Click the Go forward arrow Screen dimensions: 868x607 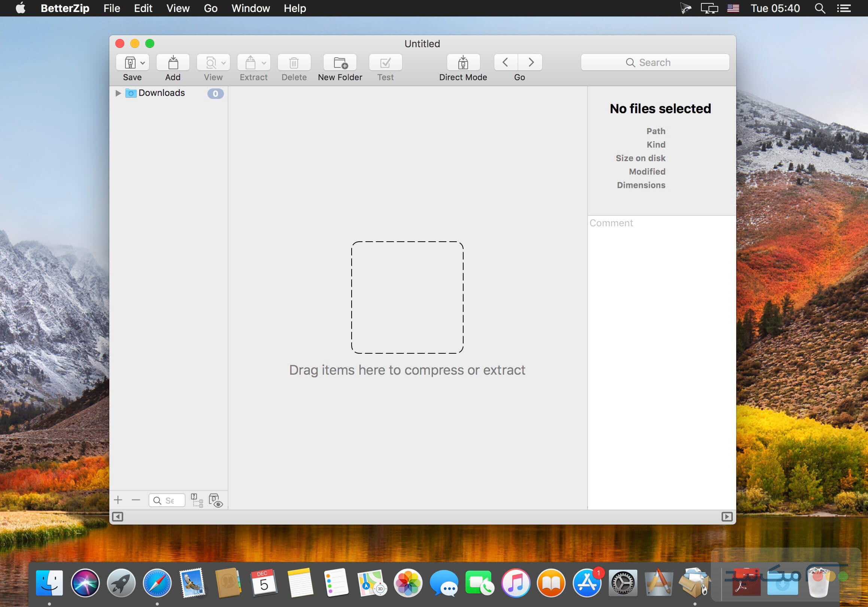[x=531, y=62]
